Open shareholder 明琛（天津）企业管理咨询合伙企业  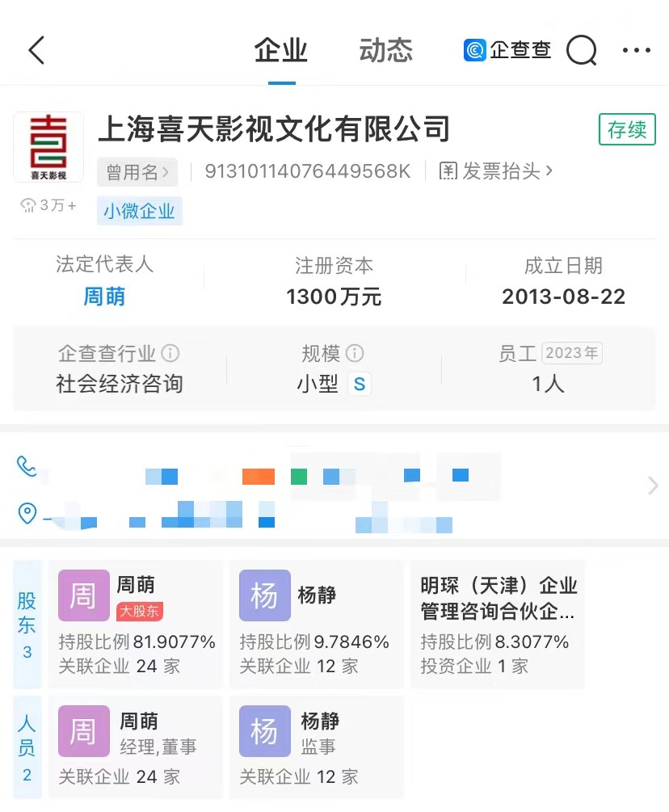pyautogui.click(x=499, y=599)
